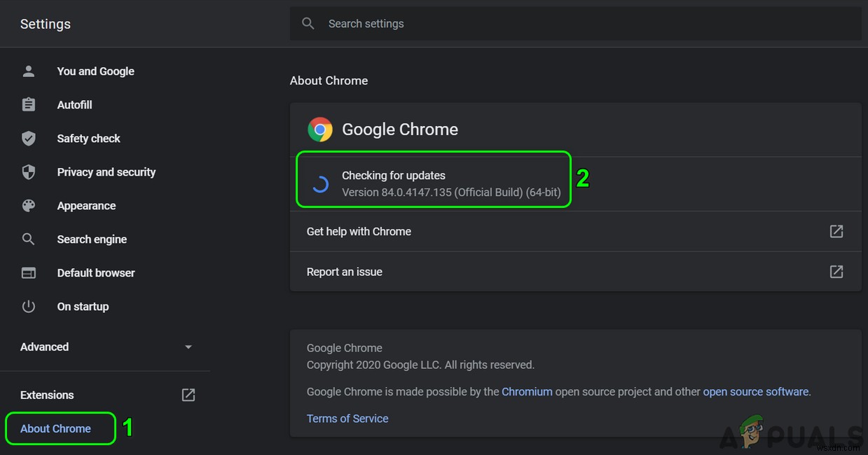
Task: Expand the Advanced settings section
Action: [x=188, y=346]
